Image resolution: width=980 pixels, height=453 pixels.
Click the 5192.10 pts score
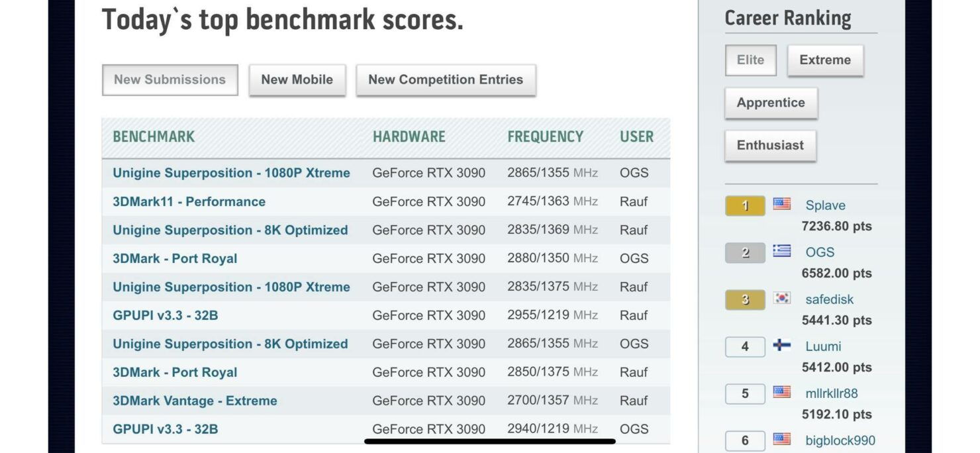[x=837, y=415]
